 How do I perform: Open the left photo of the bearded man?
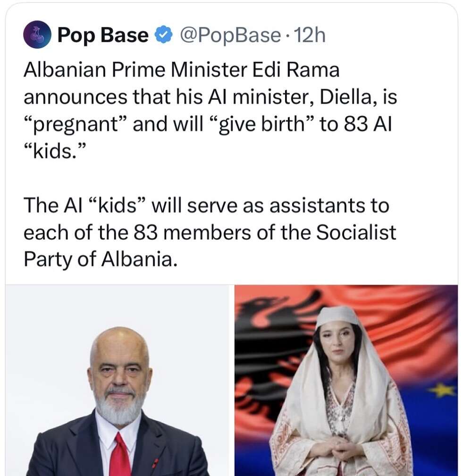(x=117, y=380)
